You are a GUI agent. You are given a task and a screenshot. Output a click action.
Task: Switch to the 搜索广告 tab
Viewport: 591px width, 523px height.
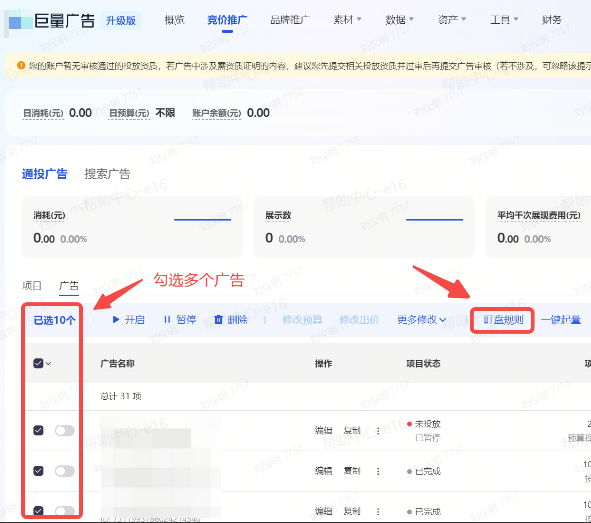[x=107, y=174]
